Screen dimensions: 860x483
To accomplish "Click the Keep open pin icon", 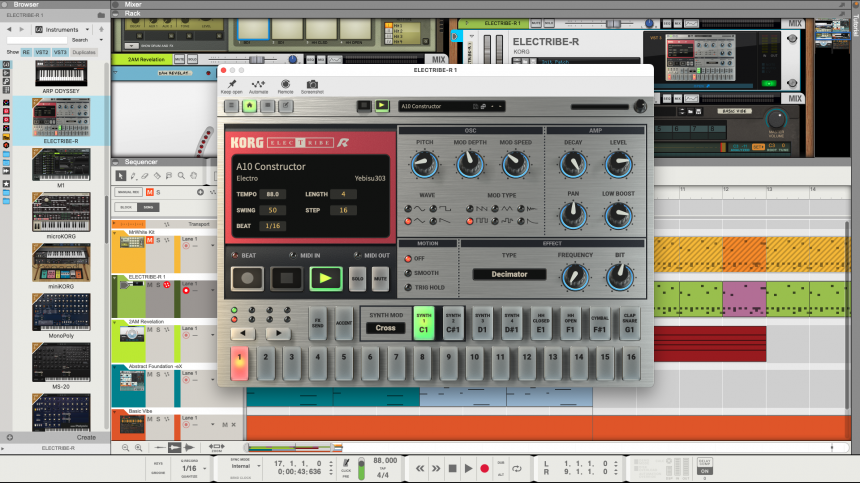I will tap(232, 84).
